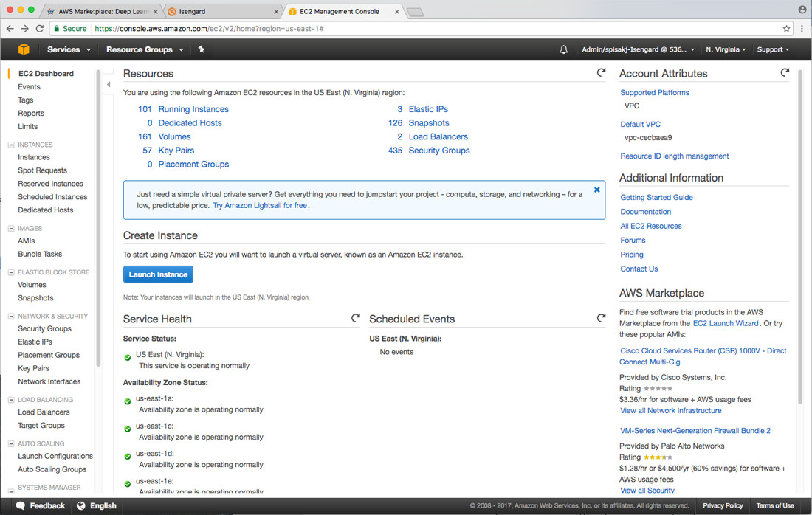Collapse the left navigation pane arrow

click(109, 84)
